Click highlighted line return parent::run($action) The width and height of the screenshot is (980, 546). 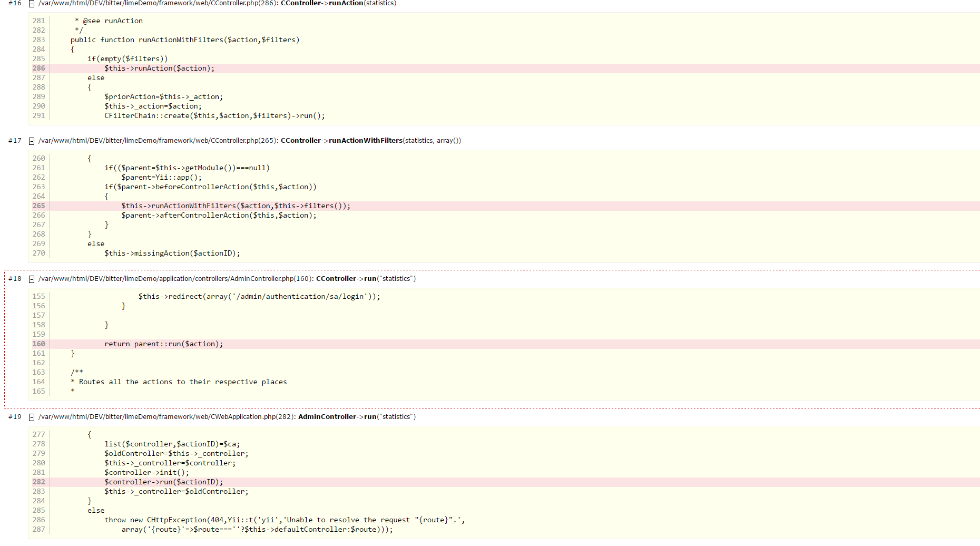(x=163, y=344)
